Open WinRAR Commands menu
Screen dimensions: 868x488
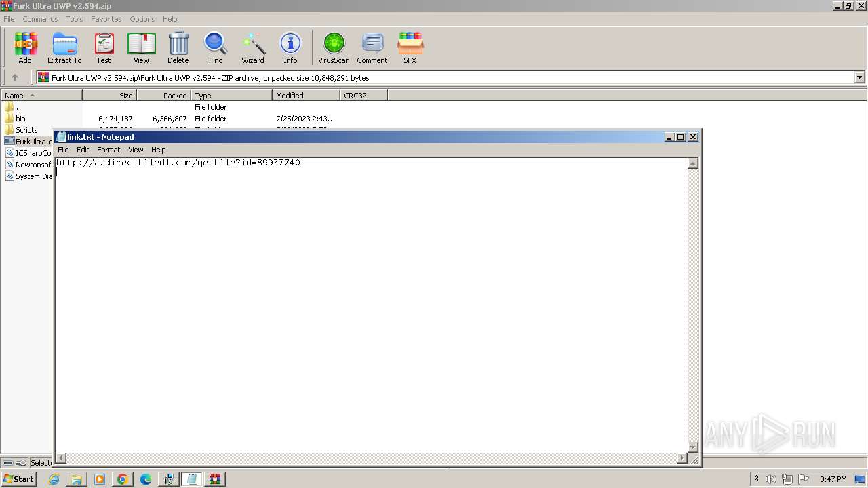coord(40,19)
